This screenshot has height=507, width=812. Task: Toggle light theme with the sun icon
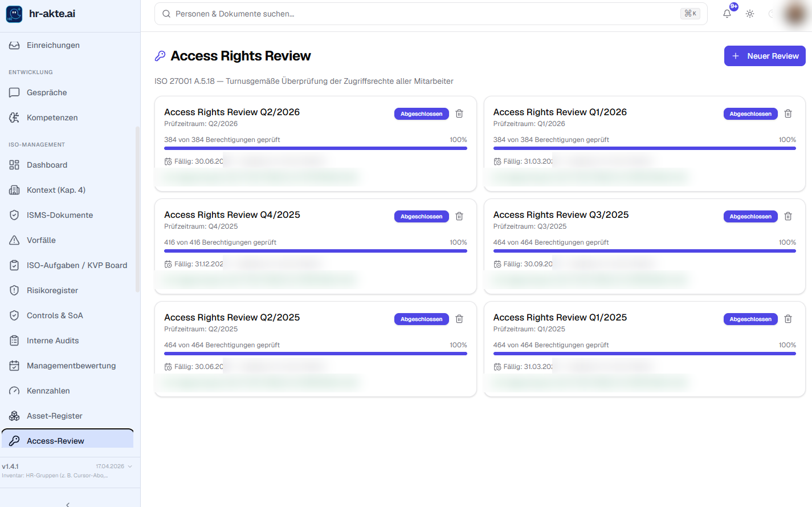pyautogui.click(x=750, y=14)
